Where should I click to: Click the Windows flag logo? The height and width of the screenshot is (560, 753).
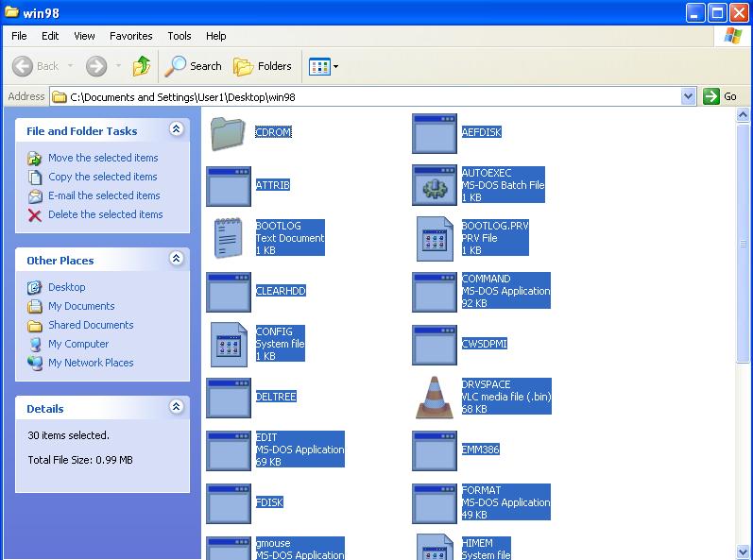pos(733,36)
